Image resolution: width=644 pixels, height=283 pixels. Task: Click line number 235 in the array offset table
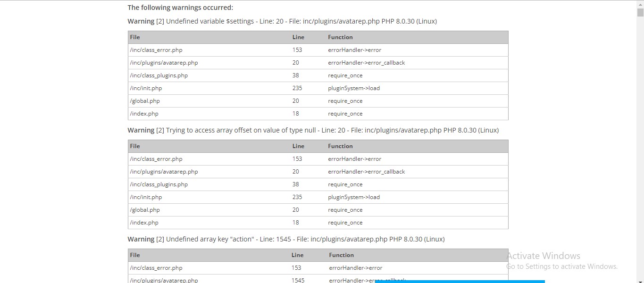[297, 197]
